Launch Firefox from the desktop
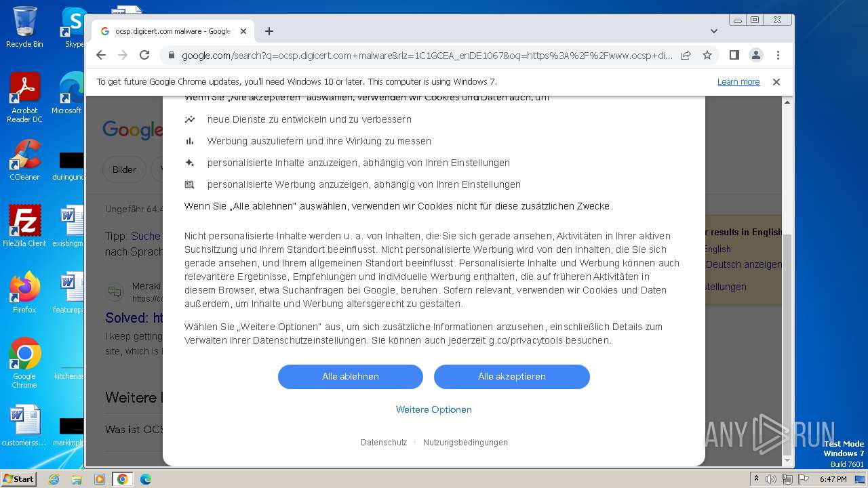 (x=24, y=293)
